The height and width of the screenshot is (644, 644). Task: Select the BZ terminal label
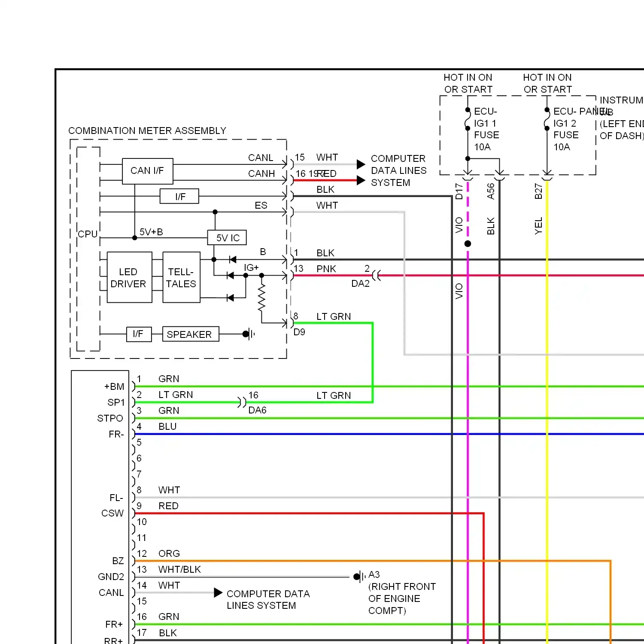[118, 561]
